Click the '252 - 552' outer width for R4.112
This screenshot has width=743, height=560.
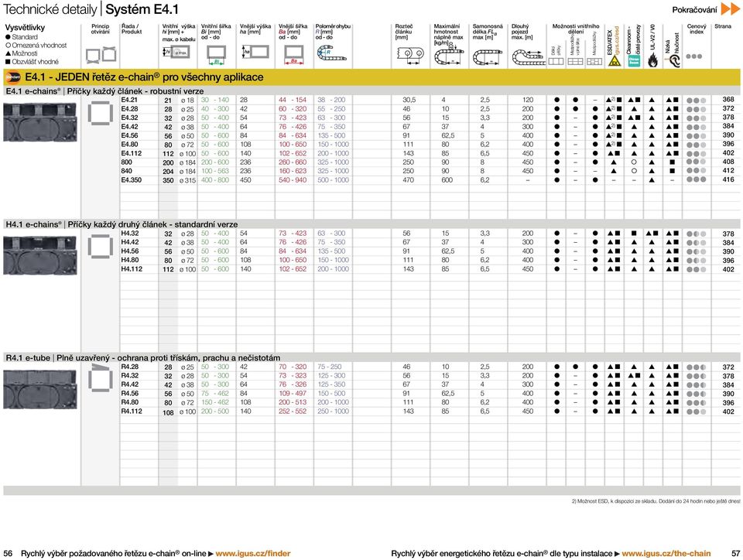click(293, 411)
